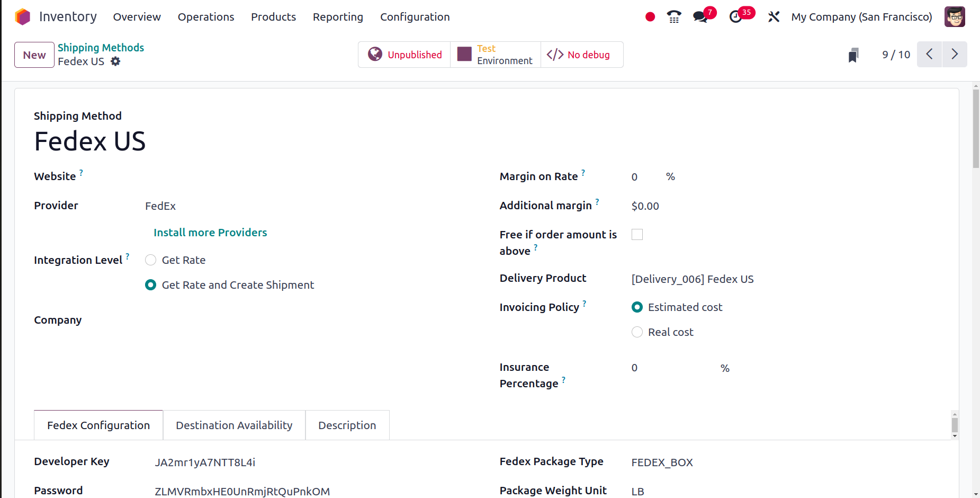Click the Integration Level help mark

point(128,256)
